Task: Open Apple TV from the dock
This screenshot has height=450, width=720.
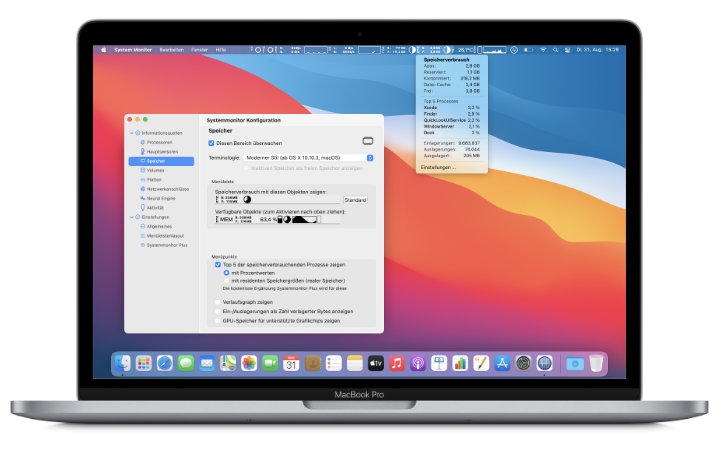Action: [x=376, y=364]
